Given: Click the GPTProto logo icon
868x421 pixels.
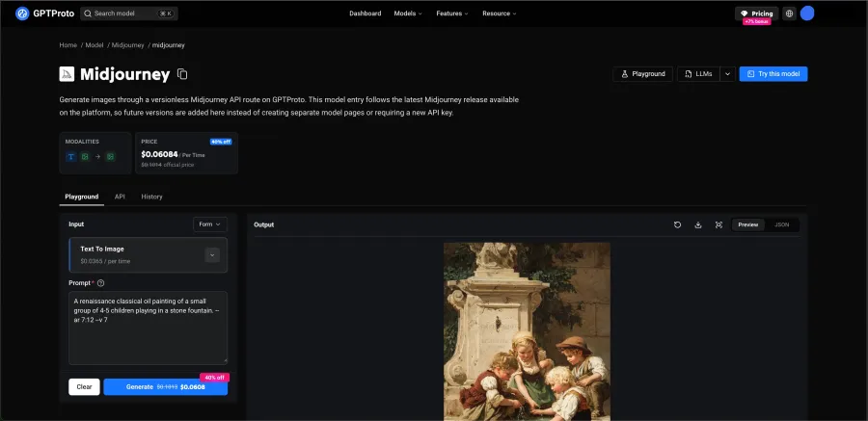Looking at the screenshot, I should point(22,13).
